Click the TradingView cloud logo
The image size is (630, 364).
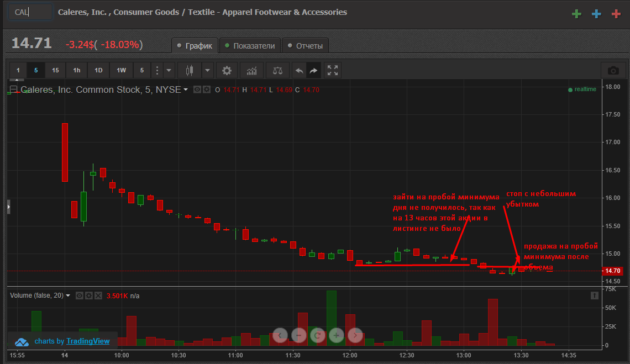pos(22,342)
